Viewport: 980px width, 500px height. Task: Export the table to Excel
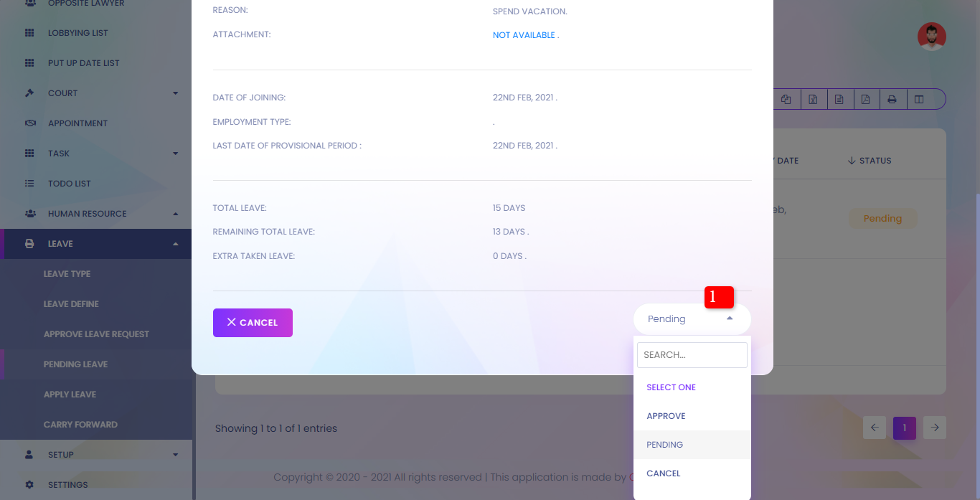813,100
